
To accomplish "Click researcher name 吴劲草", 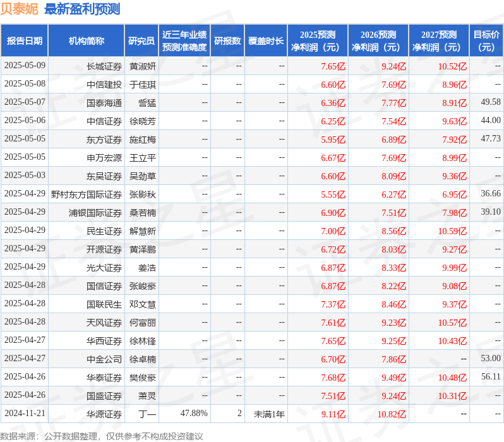I will 143,176.
